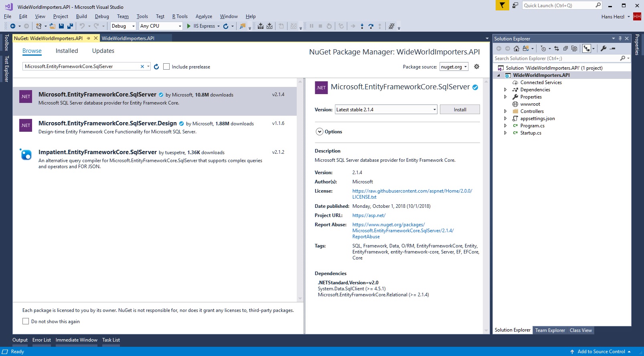The height and width of the screenshot is (356, 644).
Task: Open Properties wrench icon in Solution Explorer
Action: pos(603,48)
